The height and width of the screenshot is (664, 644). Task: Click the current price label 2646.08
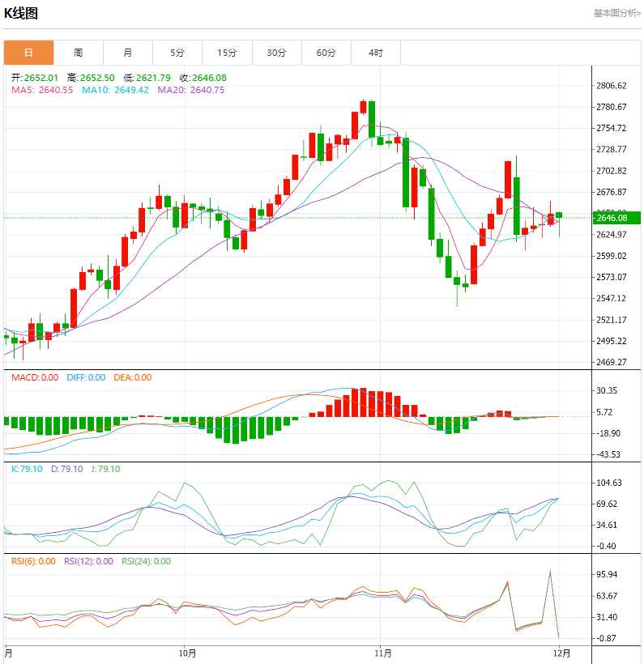tap(616, 218)
